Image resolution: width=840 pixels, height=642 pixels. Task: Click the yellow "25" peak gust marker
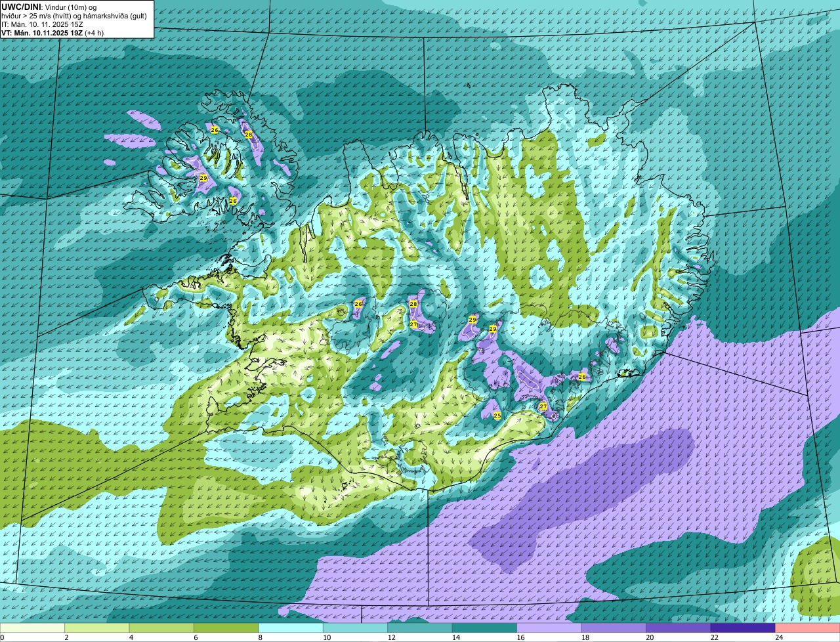[x=497, y=416]
